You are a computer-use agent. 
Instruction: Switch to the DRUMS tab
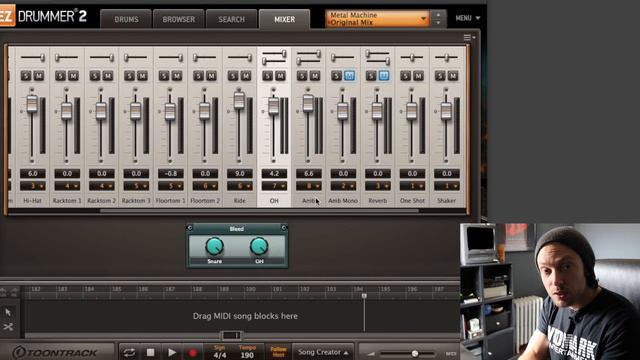[126, 19]
